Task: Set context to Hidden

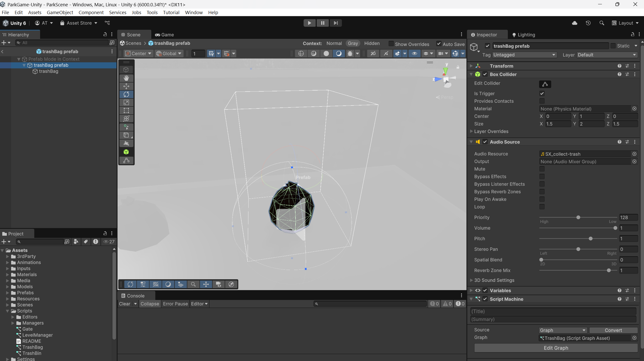Action: click(x=372, y=43)
